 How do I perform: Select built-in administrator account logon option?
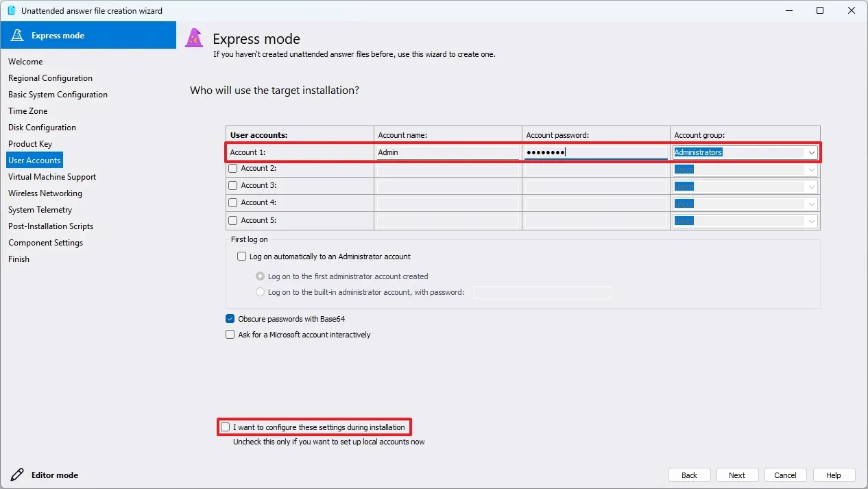coord(260,292)
